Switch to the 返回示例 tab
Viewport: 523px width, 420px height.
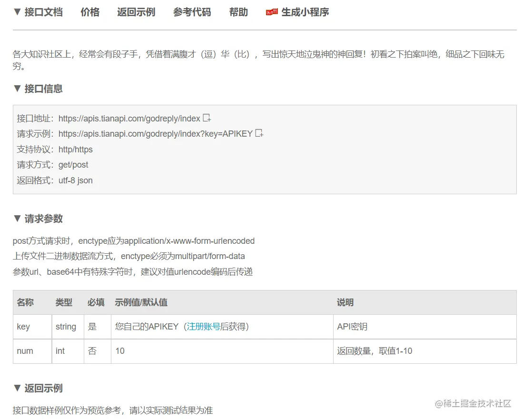click(x=136, y=12)
